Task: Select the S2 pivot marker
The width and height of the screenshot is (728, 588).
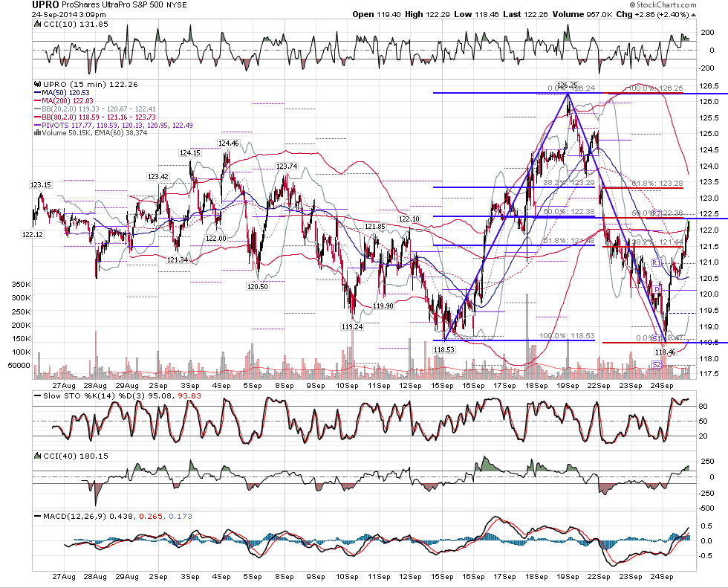Action: pos(657,364)
